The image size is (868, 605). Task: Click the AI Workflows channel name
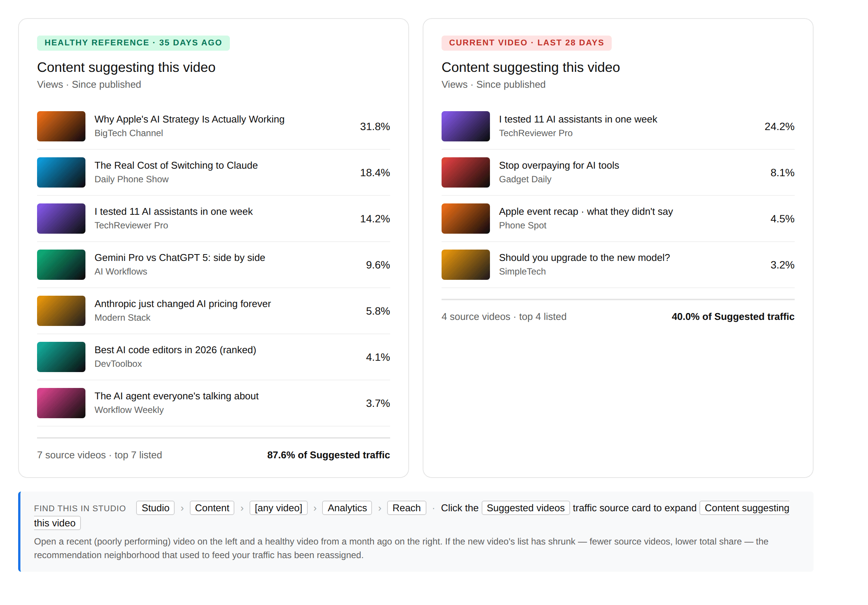tap(121, 271)
